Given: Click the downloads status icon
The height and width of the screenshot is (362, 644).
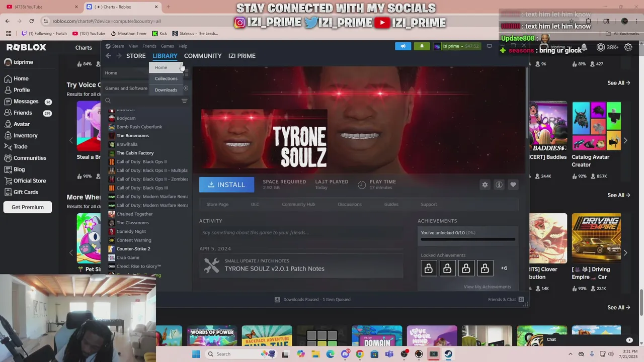Looking at the screenshot, I should tap(277, 300).
